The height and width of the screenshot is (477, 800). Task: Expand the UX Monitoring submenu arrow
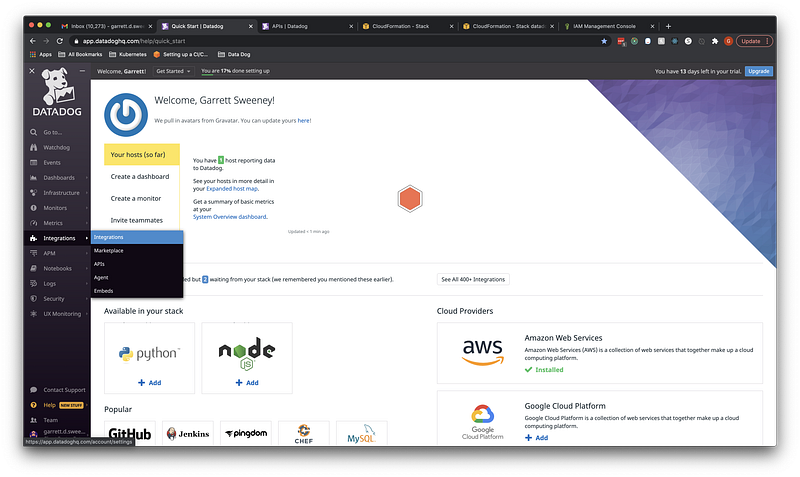(x=87, y=314)
